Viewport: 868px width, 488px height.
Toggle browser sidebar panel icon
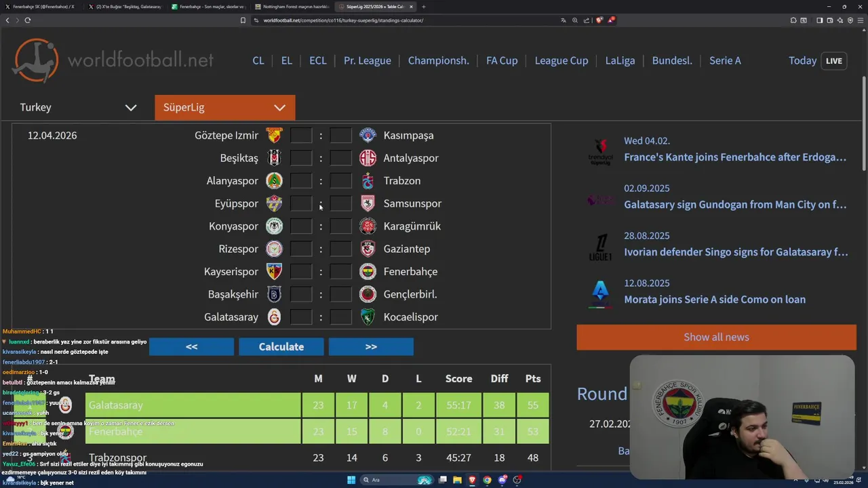tap(819, 20)
